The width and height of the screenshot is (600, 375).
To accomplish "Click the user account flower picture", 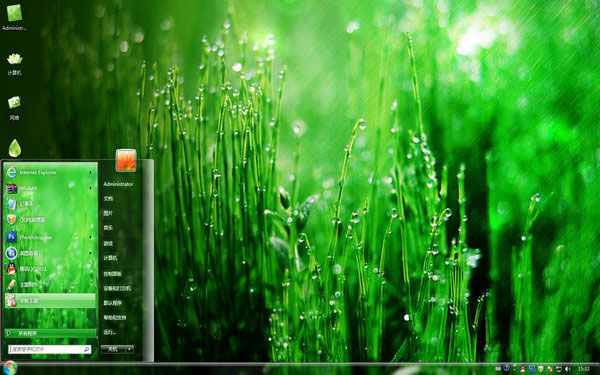I will [x=126, y=160].
